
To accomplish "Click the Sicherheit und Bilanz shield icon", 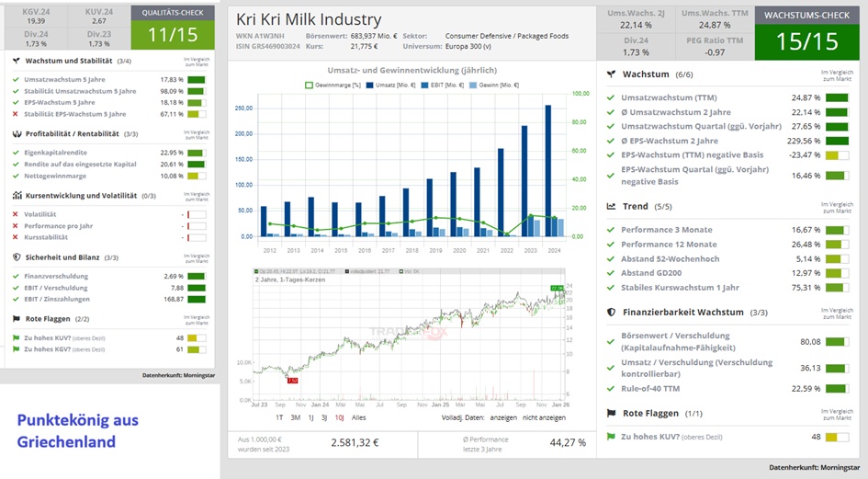I will click(x=17, y=257).
